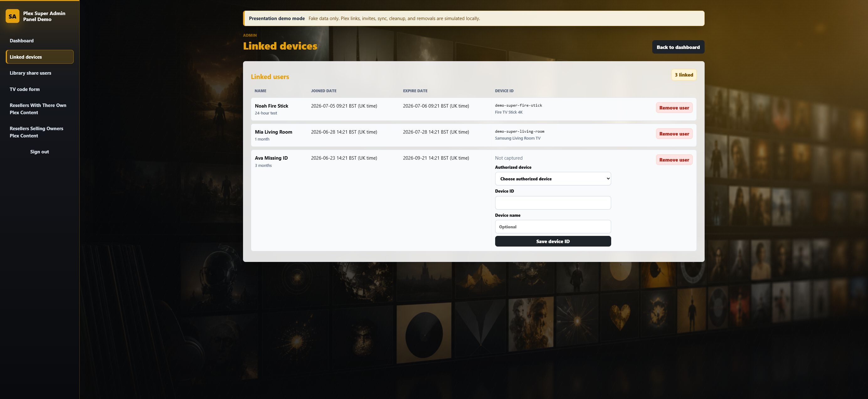
Task: Click the demo-super-fire-stick device ID
Action: click(x=518, y=105)
